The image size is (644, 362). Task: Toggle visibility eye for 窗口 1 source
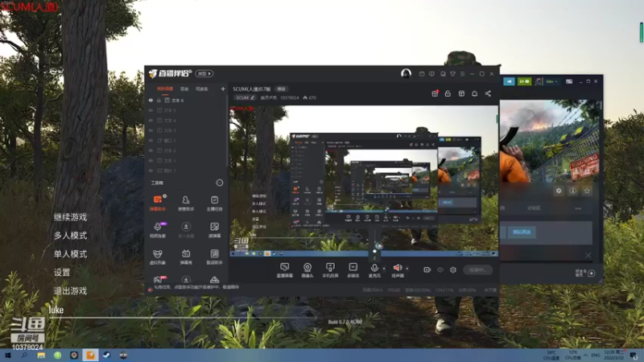(151, 140)
